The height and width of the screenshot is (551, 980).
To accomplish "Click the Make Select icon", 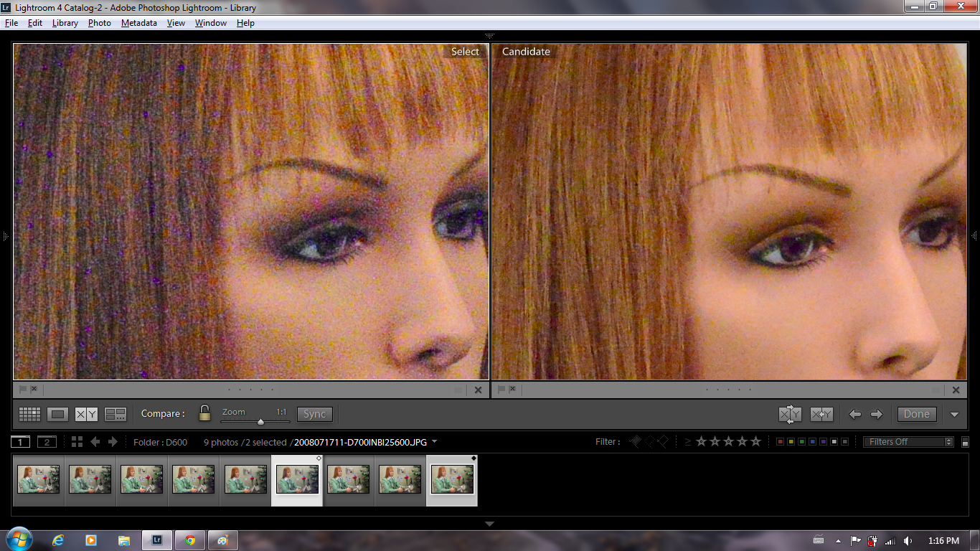I will click(821, 414).
